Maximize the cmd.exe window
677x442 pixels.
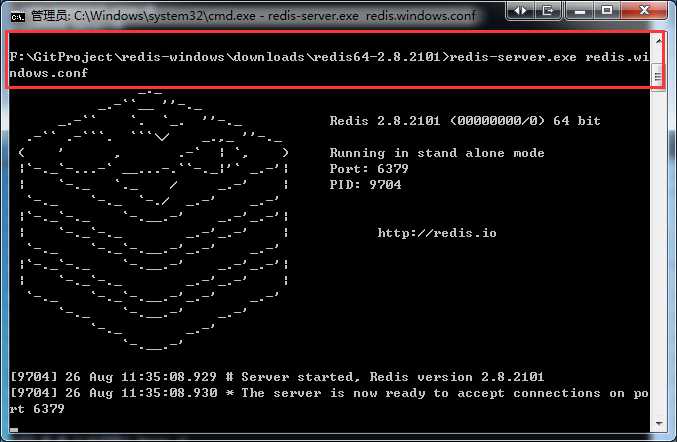607,10
